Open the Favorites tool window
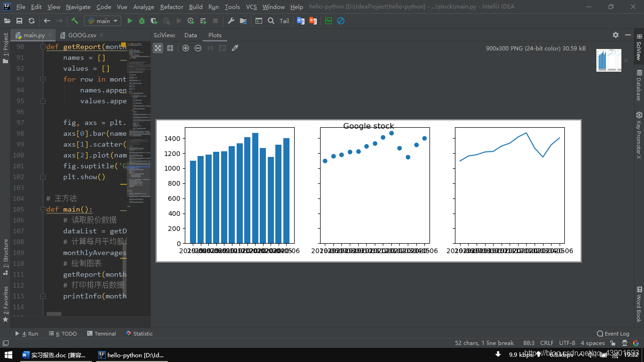The image size is (644, 362). (5, 304)
